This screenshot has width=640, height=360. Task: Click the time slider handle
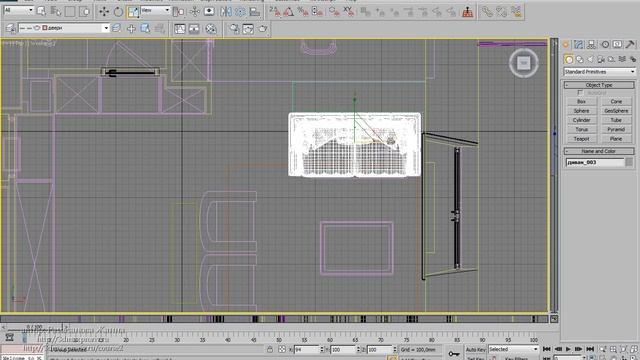click(35, 327)
